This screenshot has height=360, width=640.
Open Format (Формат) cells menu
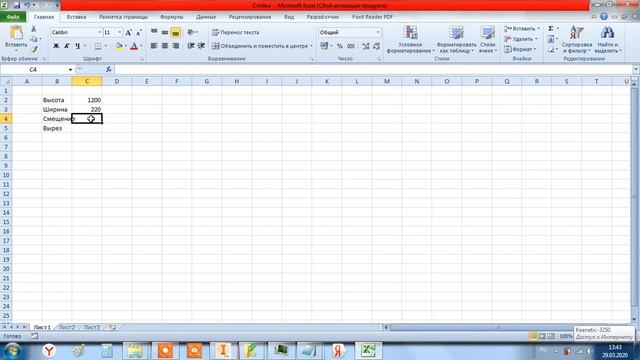(520, 49)
